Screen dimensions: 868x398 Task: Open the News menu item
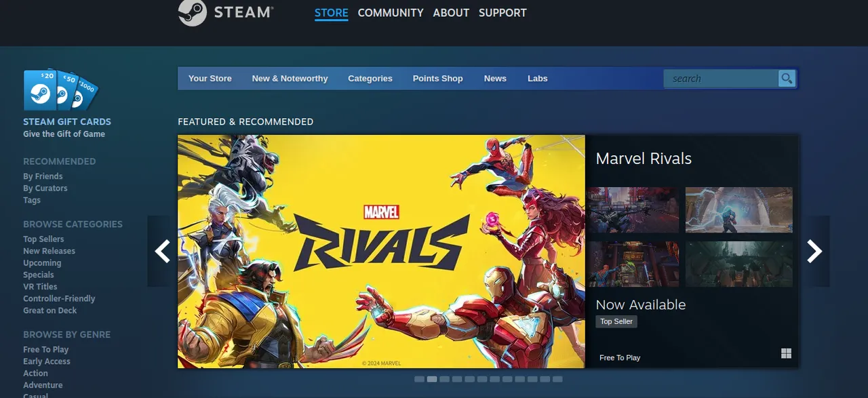click(x=495, y=79)
